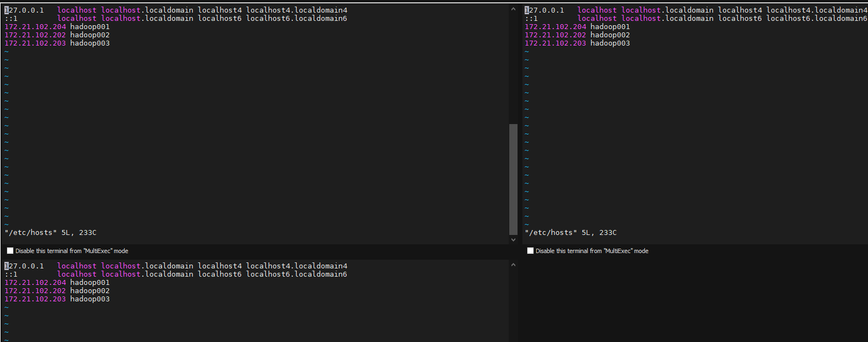Click hadoop003 in the top-right terminal

610,43
